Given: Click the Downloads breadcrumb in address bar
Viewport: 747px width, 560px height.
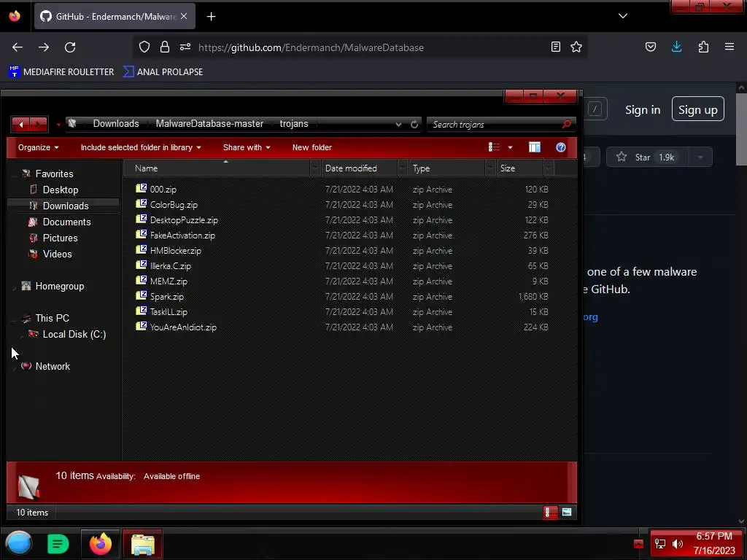Looking at the screenshot, I should (x=116, y=124).
